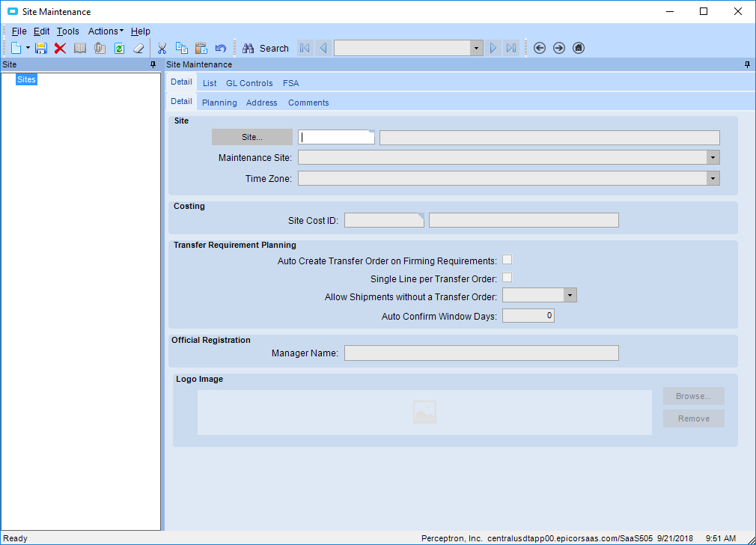Enable Auto Create Transfer Order on Firming Requirements

click(507, 260)
